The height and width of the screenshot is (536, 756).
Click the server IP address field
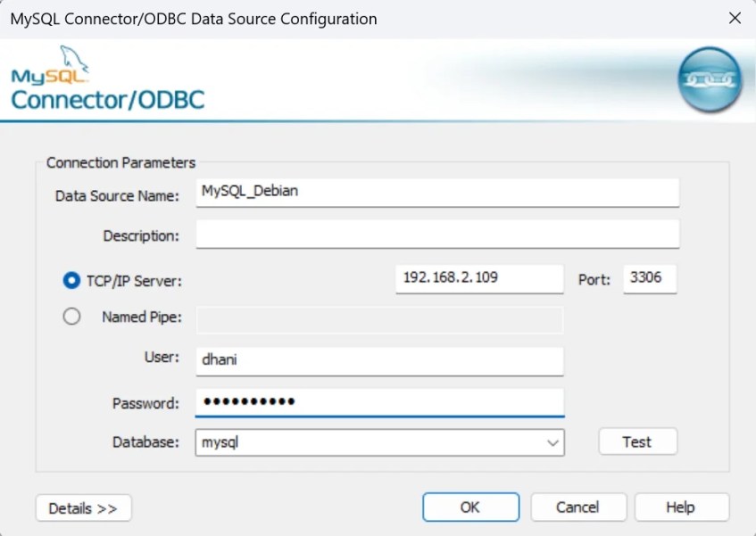(x=479, y=279)
